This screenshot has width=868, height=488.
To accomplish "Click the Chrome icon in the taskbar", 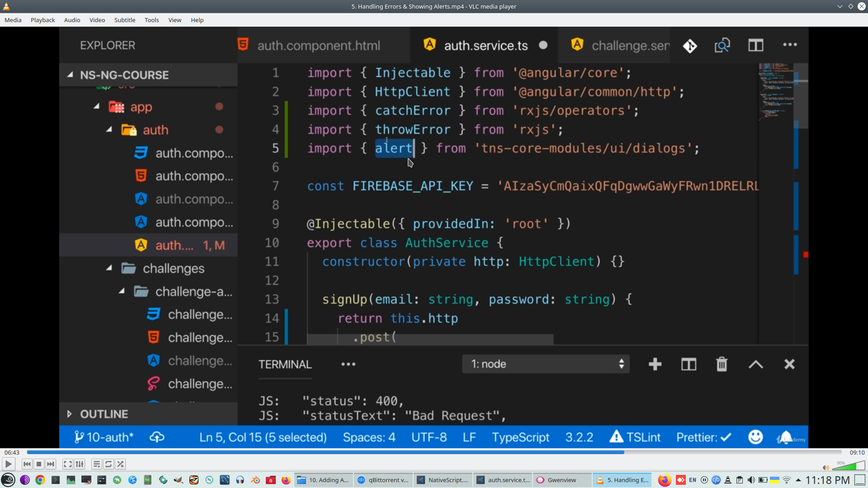I will pyautogui.click(x=40, y=480).
